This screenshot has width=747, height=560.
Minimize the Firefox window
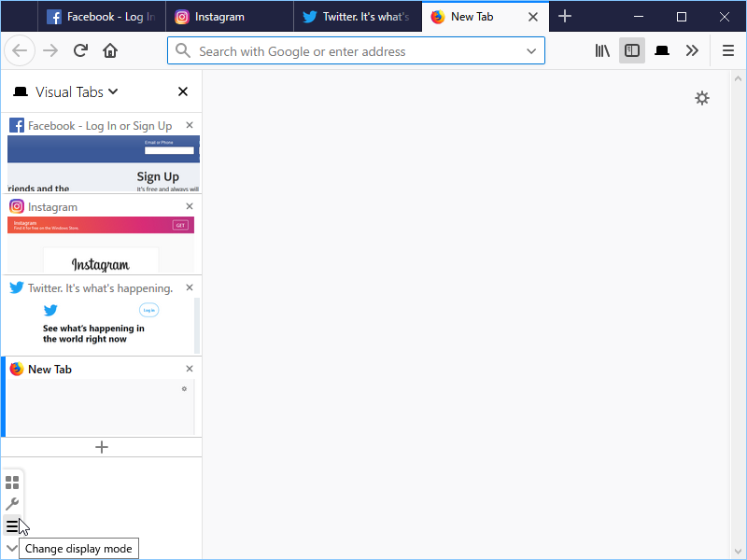point(639,17)
